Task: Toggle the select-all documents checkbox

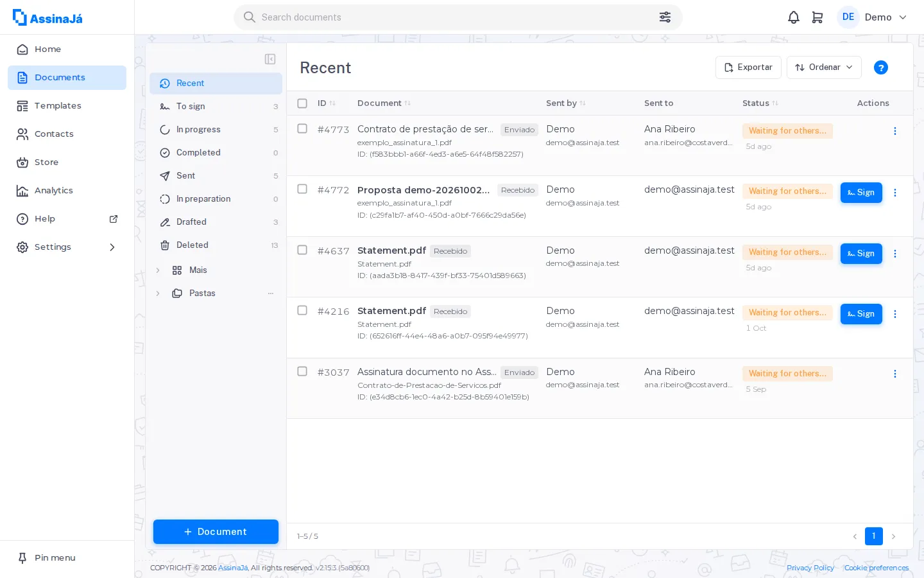Action: [x=302, y=103]
